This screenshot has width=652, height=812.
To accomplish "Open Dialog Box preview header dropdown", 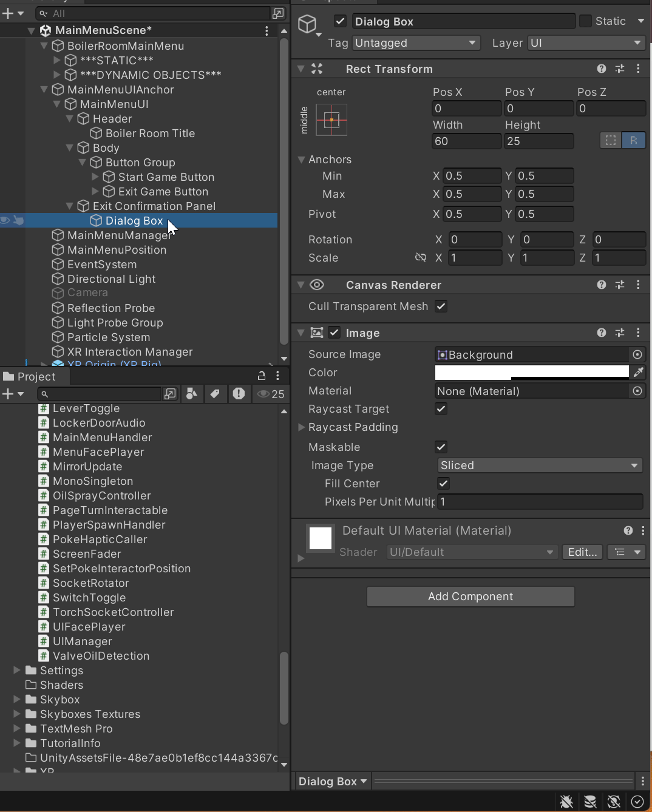I will point(333,781).
